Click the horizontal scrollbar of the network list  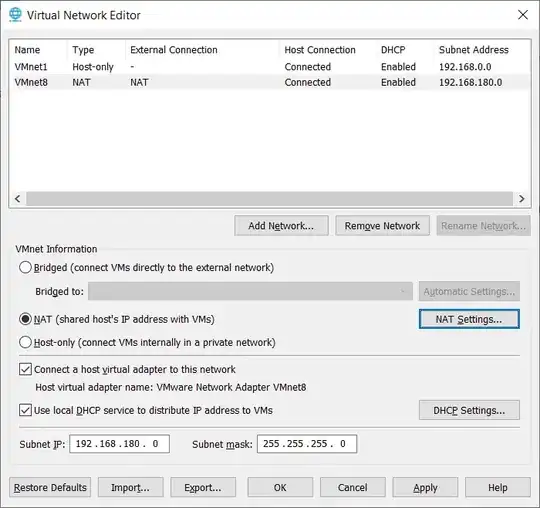(269, 199)
